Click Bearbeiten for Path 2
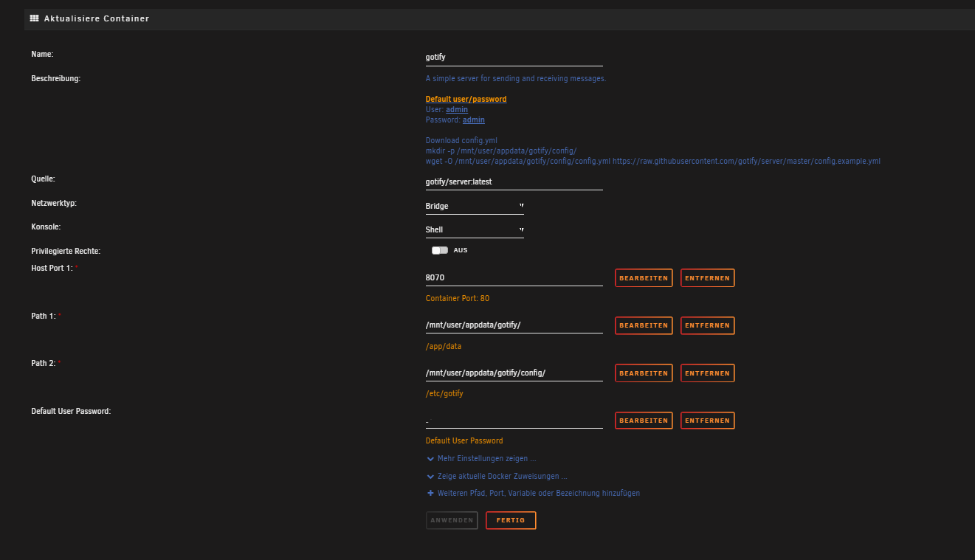This screenshot has width=975, height=560. point(644,373)
